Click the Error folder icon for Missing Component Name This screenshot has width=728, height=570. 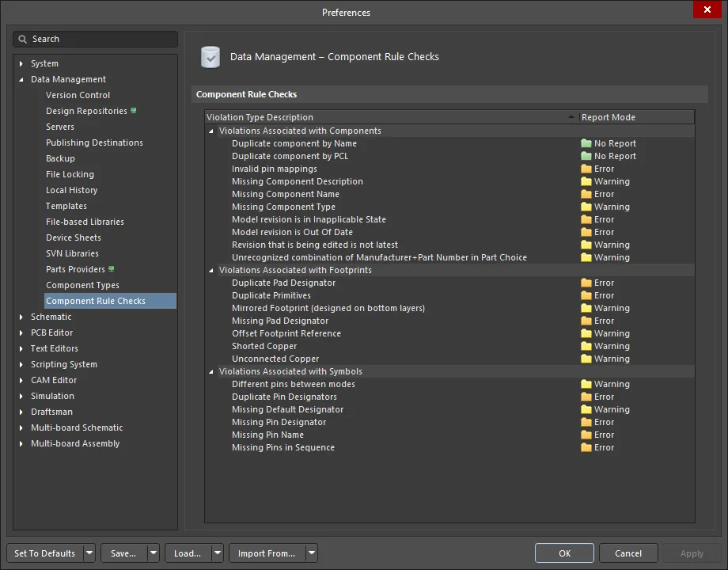pos(586,194)
